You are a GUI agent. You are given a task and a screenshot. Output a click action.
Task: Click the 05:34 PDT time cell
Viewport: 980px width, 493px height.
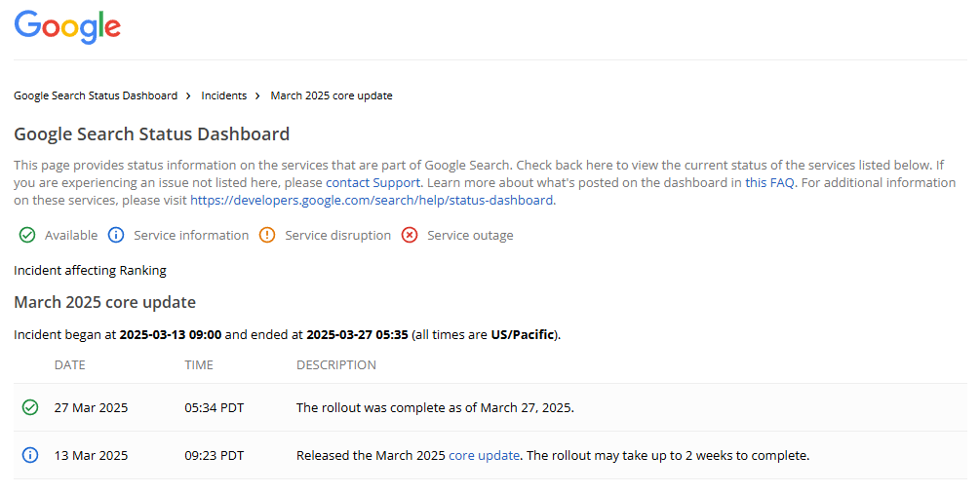215,407
